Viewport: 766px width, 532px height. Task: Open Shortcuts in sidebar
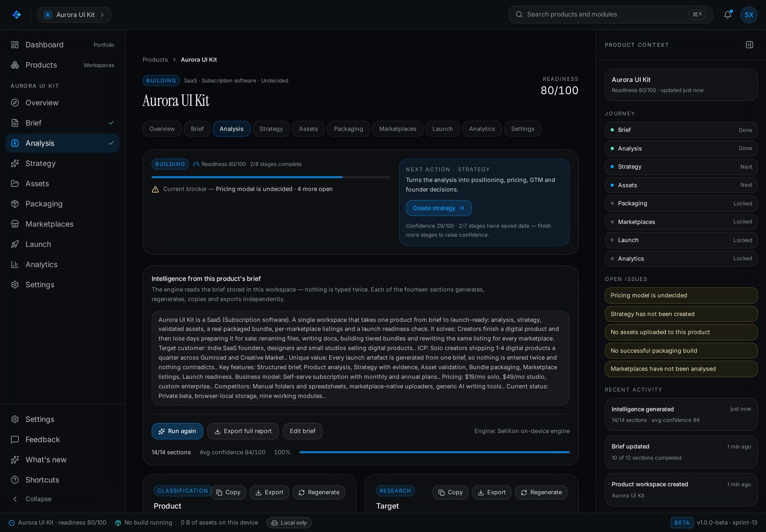point(63,480)
